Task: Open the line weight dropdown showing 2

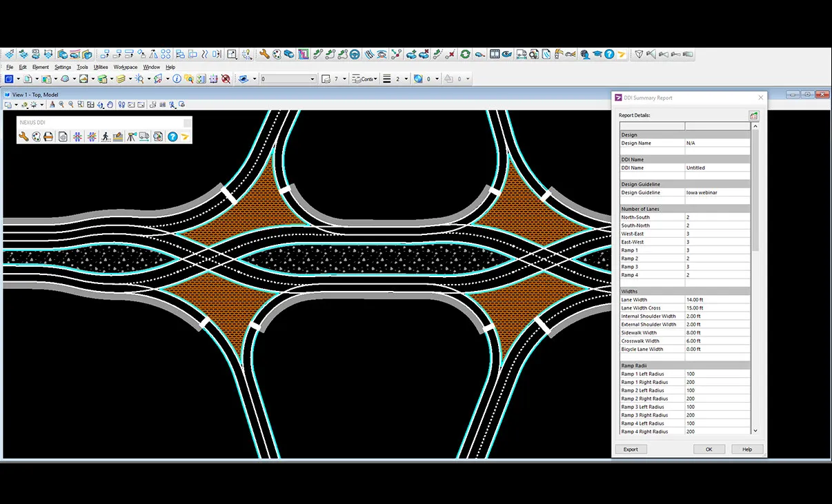Action: (x=397, y=79)
